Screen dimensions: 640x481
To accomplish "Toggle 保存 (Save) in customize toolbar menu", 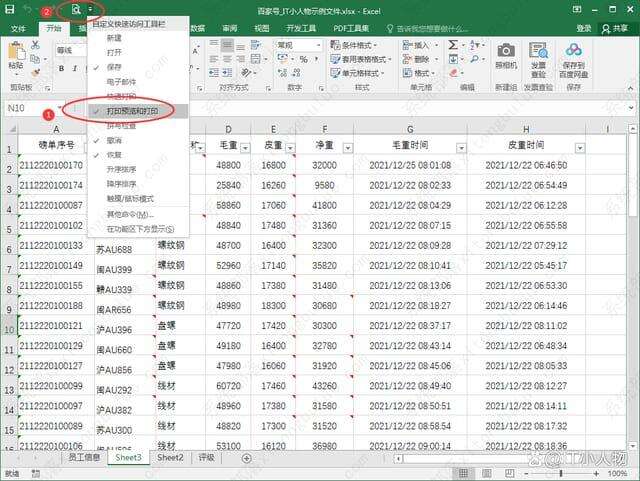I will tap(138, 67).
